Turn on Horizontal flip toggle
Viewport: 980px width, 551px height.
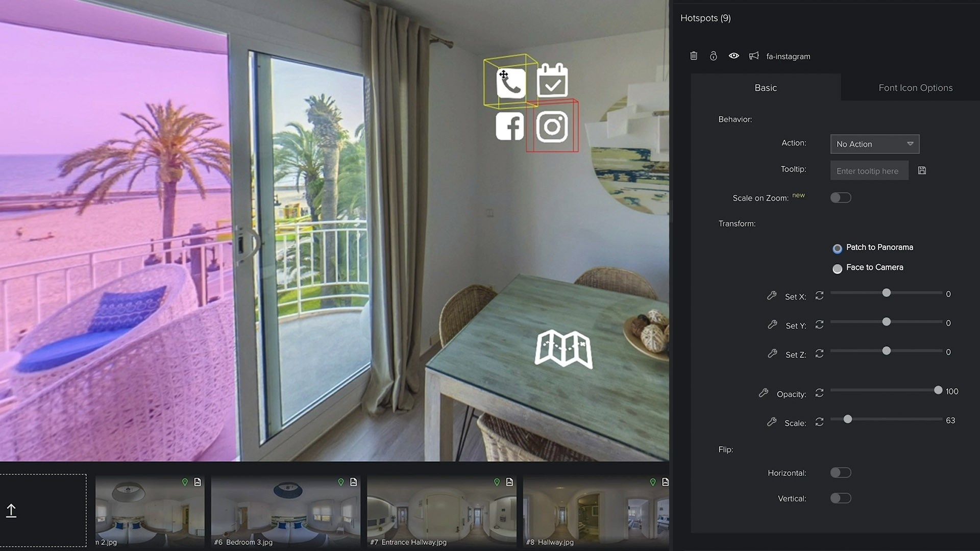click(840, 472)
